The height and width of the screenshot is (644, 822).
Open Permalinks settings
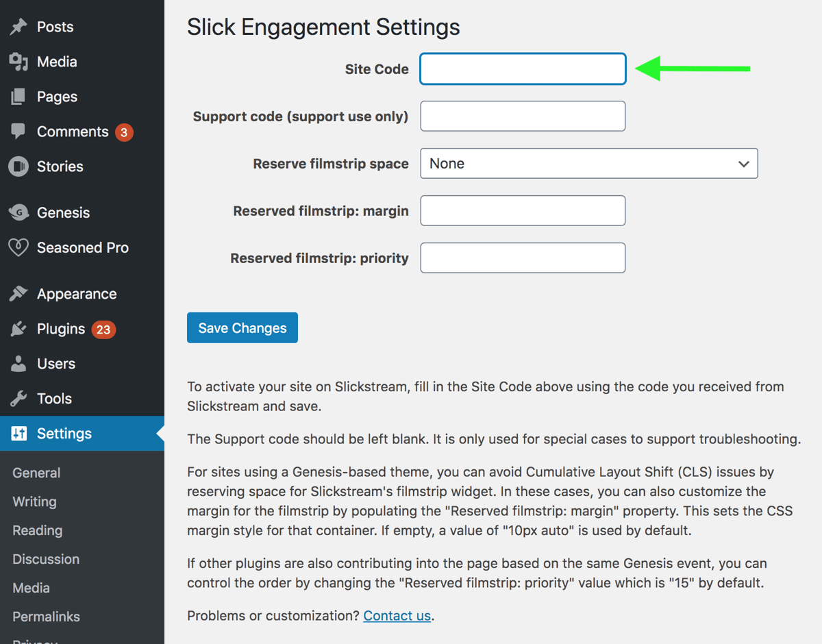45,617
